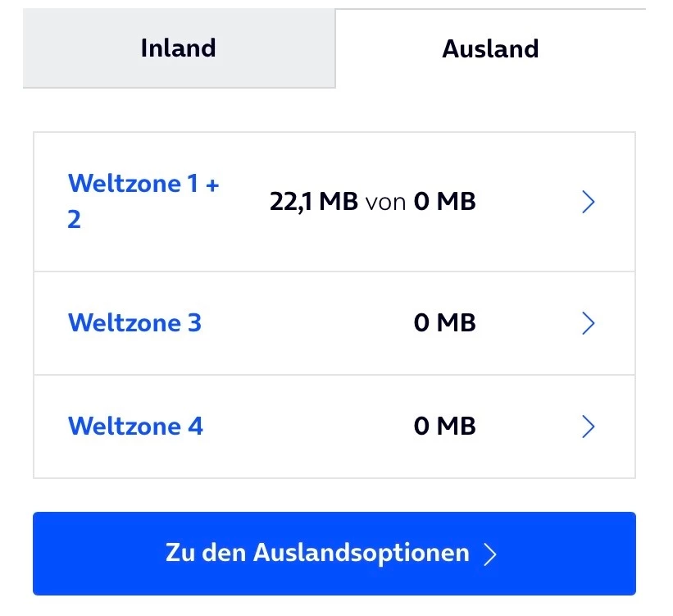Click the 'MB' unit after 22,1

[x=339, y=202]
